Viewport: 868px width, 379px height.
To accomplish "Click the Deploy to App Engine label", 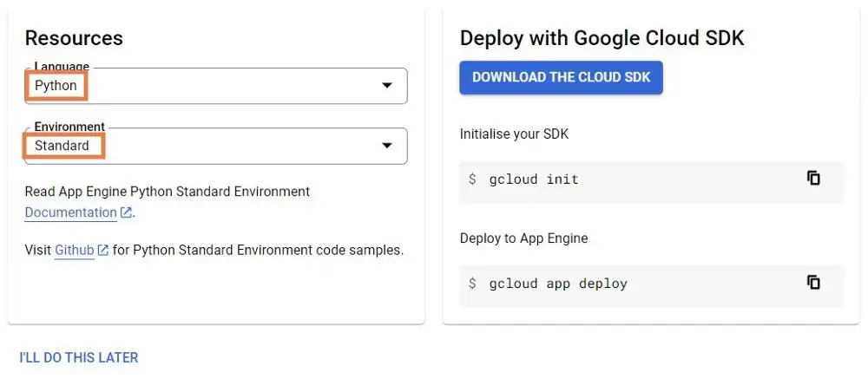I will pos(523,239).
